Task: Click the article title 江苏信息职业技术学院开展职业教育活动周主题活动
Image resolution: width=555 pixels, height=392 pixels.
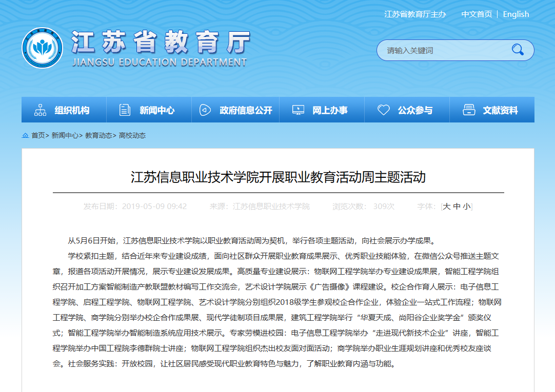Action: (x=278, y=177)
